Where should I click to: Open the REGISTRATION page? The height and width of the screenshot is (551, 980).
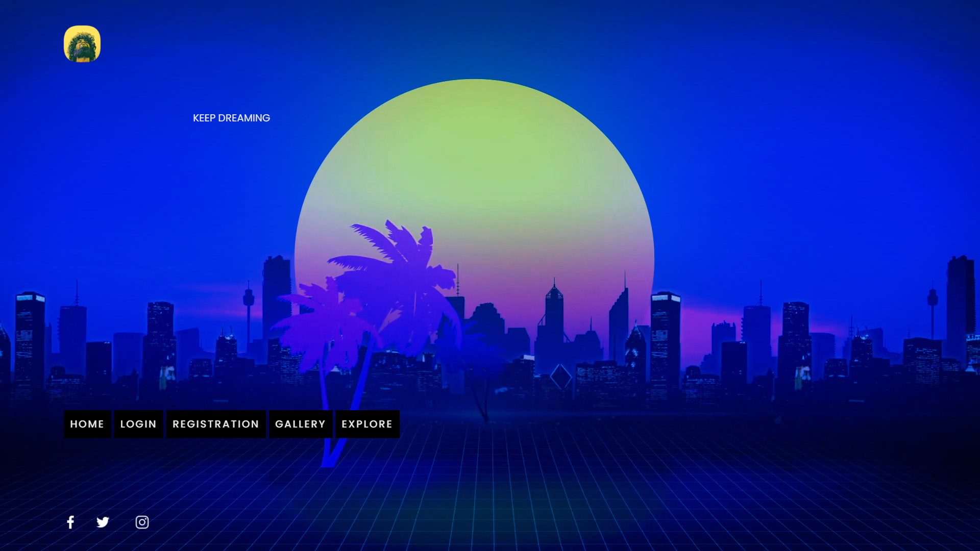point(215,424)
